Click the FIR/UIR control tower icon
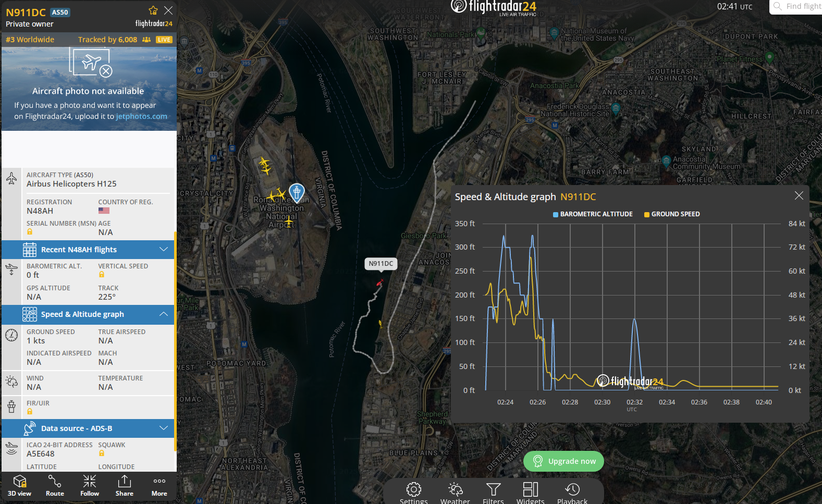Screen dimensions: 822x504 click(11, 407)
